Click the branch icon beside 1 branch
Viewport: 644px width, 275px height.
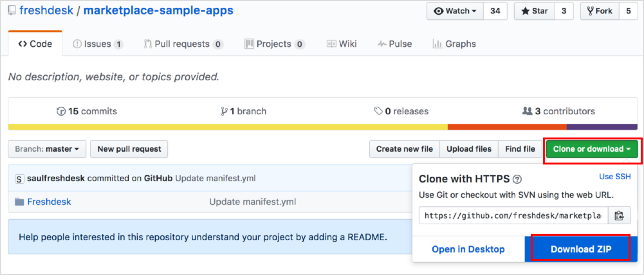click(224, 111)
